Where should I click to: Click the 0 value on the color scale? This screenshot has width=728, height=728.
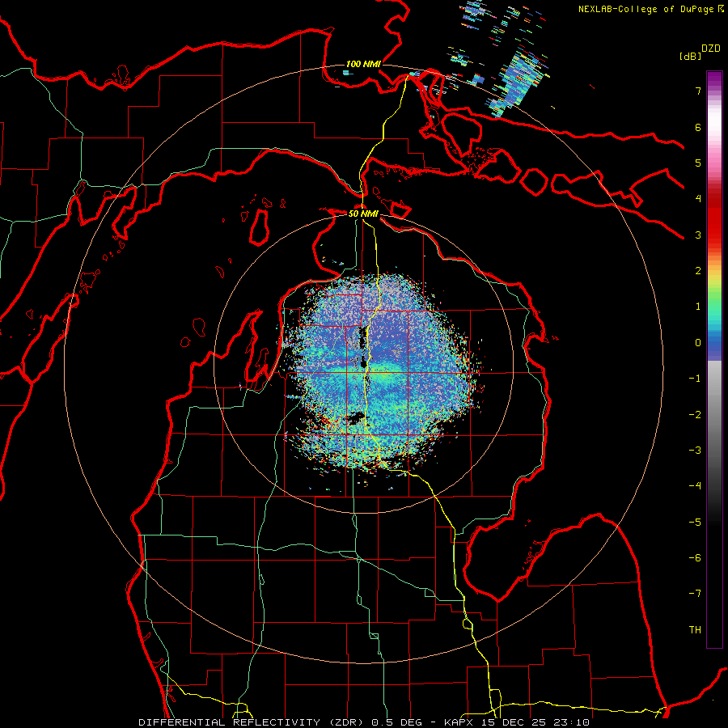698,343
